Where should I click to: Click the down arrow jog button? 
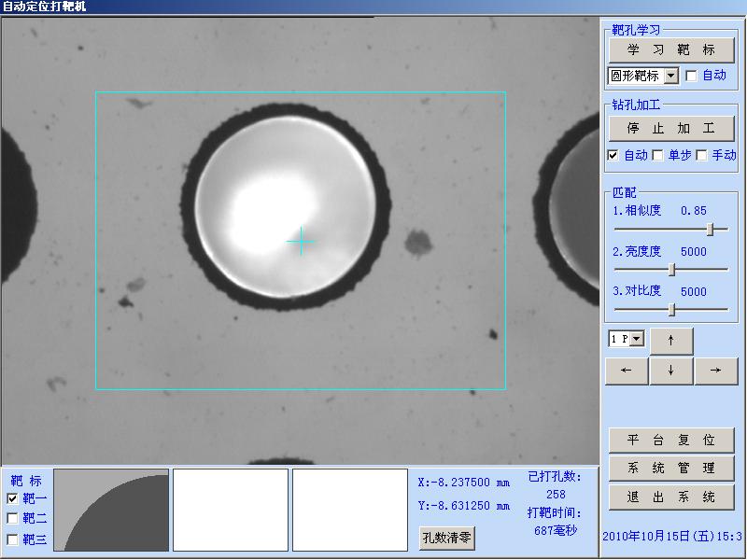tap(671, 370)
